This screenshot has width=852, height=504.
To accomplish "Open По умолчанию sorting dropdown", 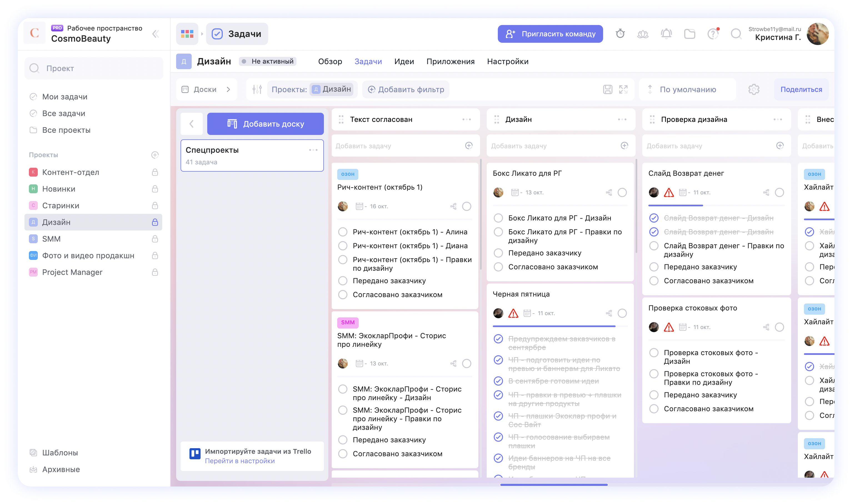I will click(688, 89).
